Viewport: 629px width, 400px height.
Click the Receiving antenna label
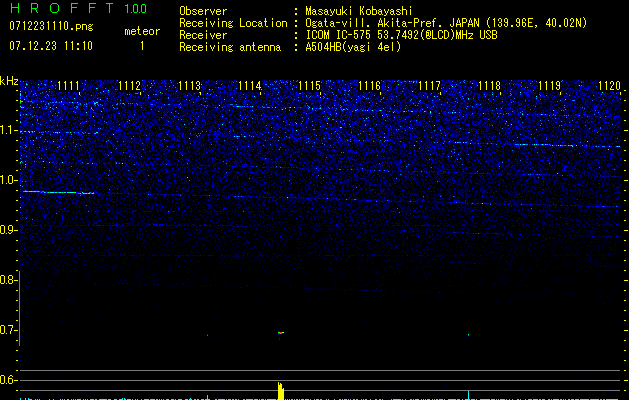pyautogui.click(x=230, y=47)
